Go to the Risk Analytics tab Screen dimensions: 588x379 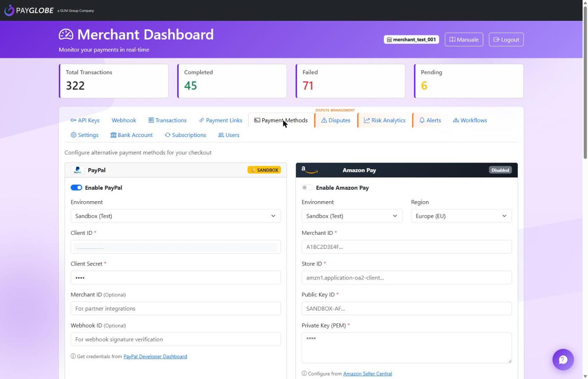(384, 120)
